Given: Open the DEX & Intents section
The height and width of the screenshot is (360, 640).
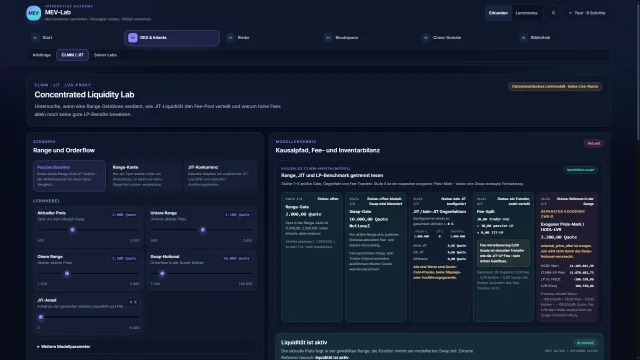Looking at the screenshot, I should 172,38.
